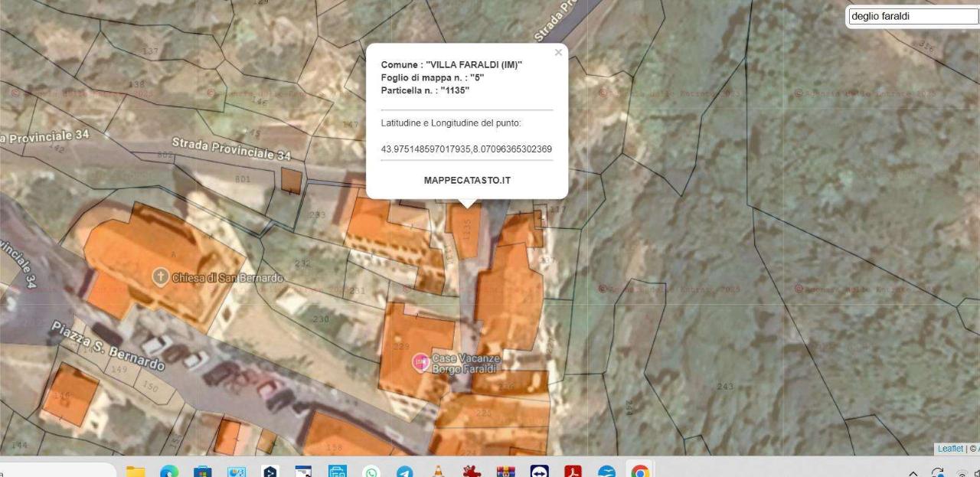Select cadastral parcel 230 on the map
The width and height of the screenshot is (980, 477).
point(320,319)
